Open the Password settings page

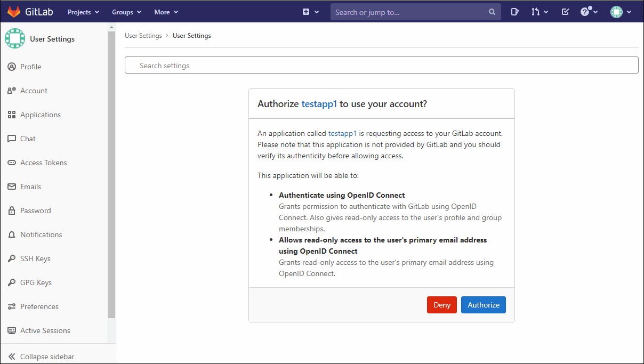click(x=36, y=211)
